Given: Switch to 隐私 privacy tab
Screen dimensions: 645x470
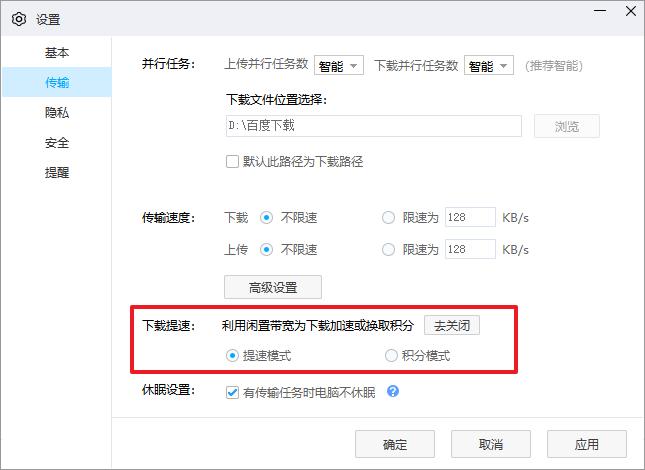Looking at the screenshot, I should click(x=57, y=112).
